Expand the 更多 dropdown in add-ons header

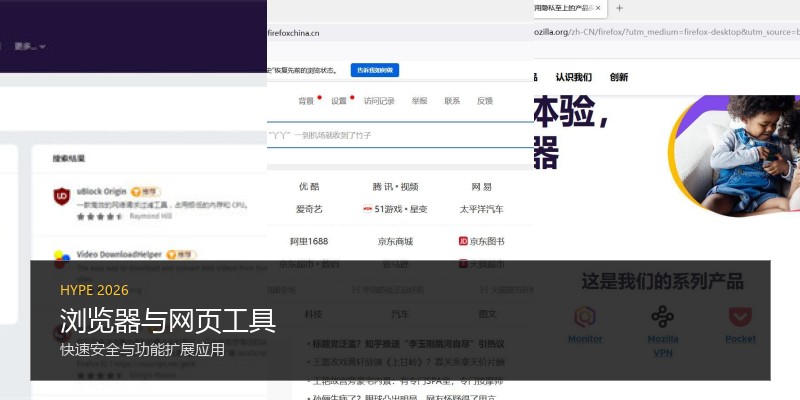point(30,46)
